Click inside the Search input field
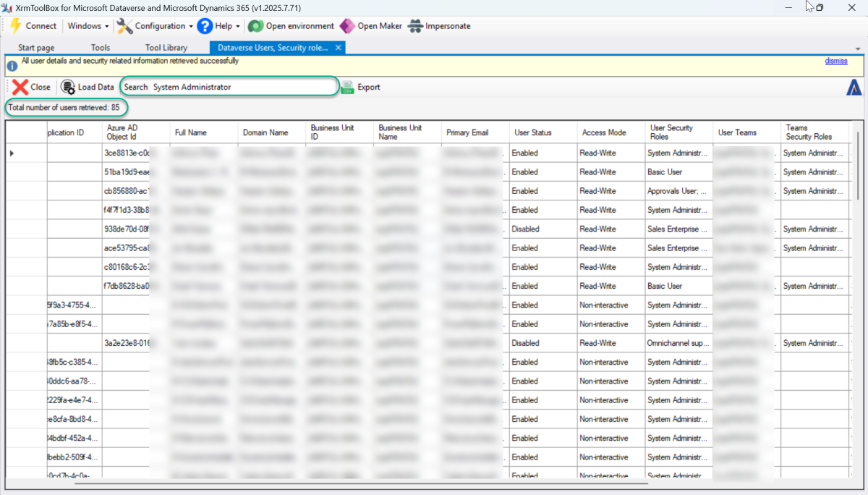 (243, 87)
